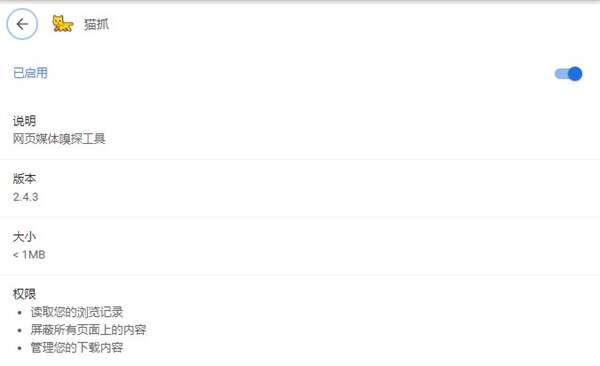Viewport: 600px width, 366px height.
Task: Click the bullet before 读取您的浏览记录
Action: [20, 313]
